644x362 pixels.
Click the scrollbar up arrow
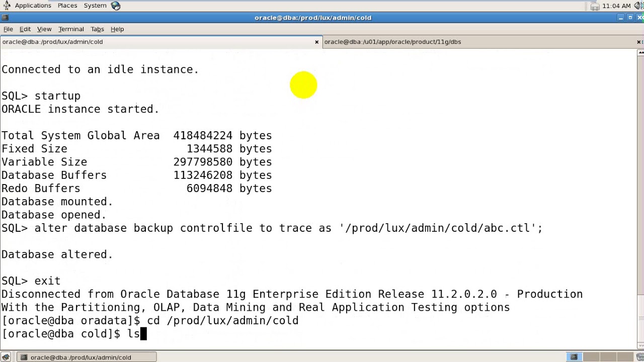(x=640, y=53)
